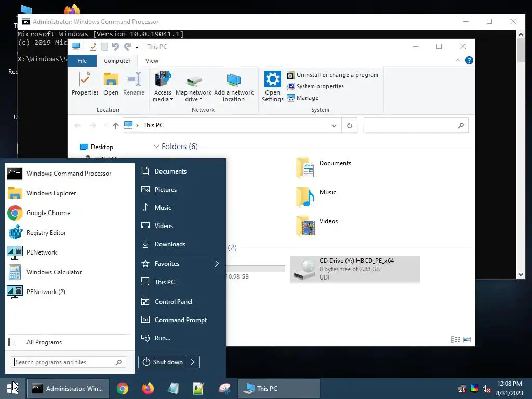
Task: Open PENetwork entry in Start menu
Action: tap(69, 252)
